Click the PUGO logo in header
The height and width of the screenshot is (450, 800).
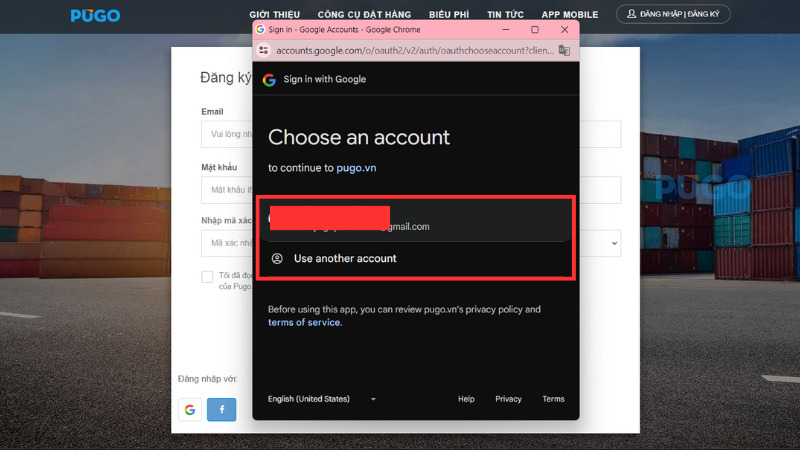point(95,15)
